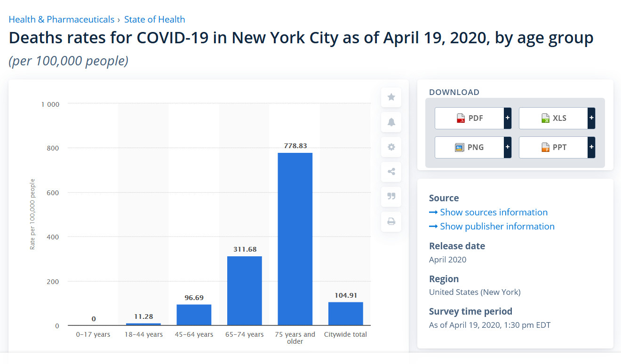The height and width of the screenshot is (364, 621).
Task: Open the notification bell icon
Action: tap(391, 122)
